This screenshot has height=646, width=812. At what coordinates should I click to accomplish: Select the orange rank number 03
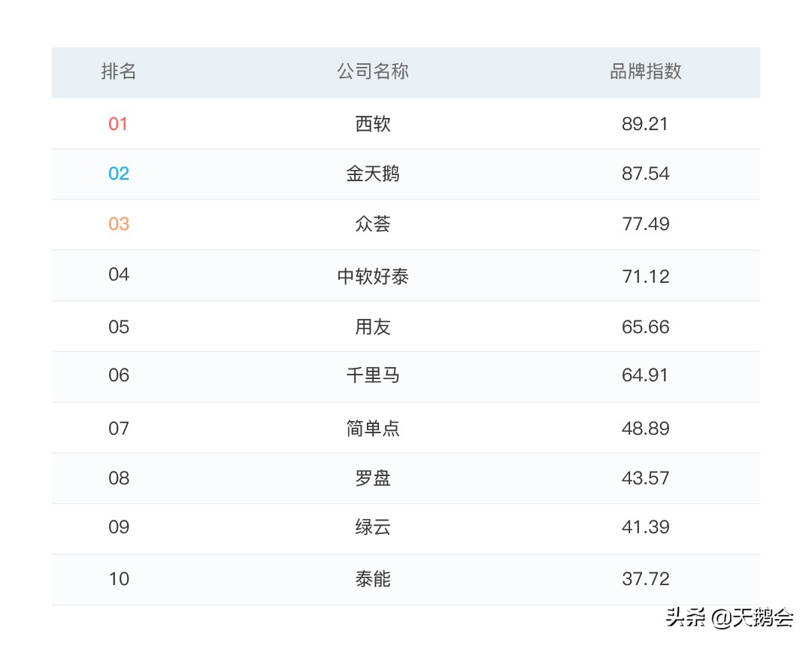(x=118, y=224)
